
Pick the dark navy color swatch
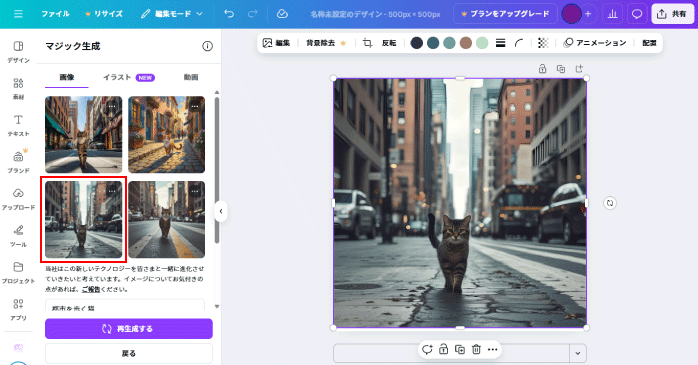(x=416, y=43)
